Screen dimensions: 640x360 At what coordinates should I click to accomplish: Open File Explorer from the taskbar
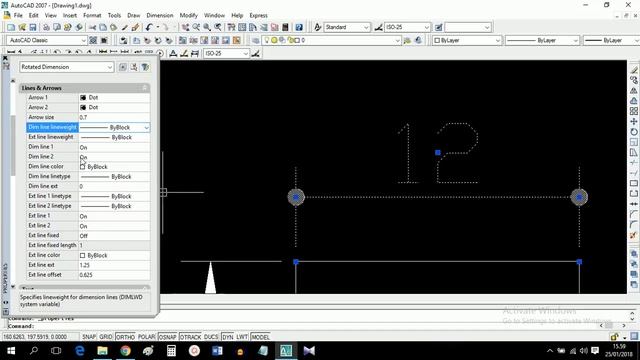102,351
